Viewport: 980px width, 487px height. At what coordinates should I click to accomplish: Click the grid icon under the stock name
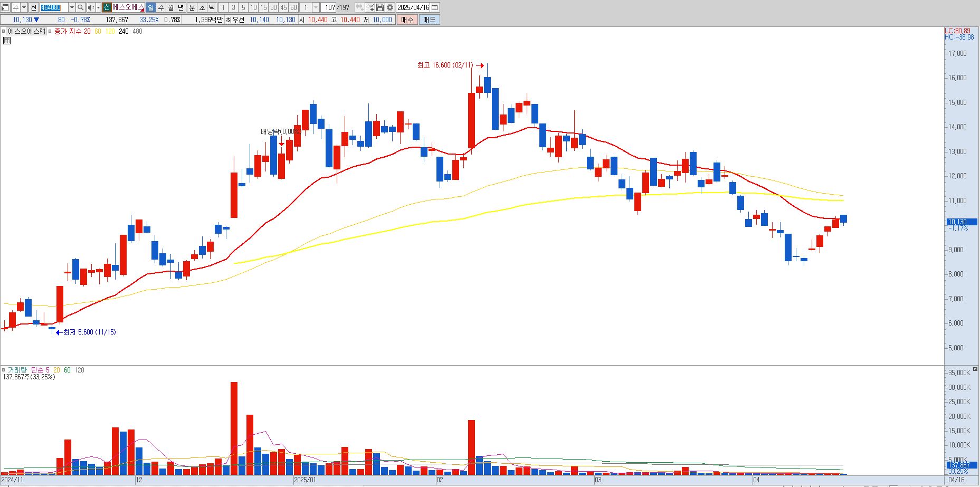click(x=7, y=40)
